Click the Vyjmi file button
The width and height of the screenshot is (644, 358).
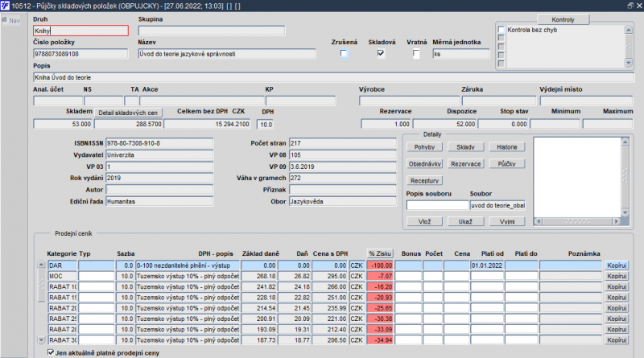click(507, 222)
